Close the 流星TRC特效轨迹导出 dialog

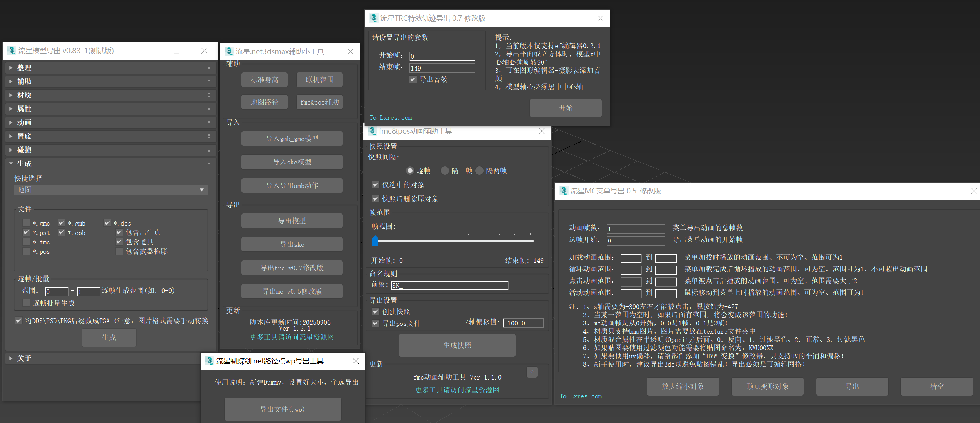(x=600, y=18)
